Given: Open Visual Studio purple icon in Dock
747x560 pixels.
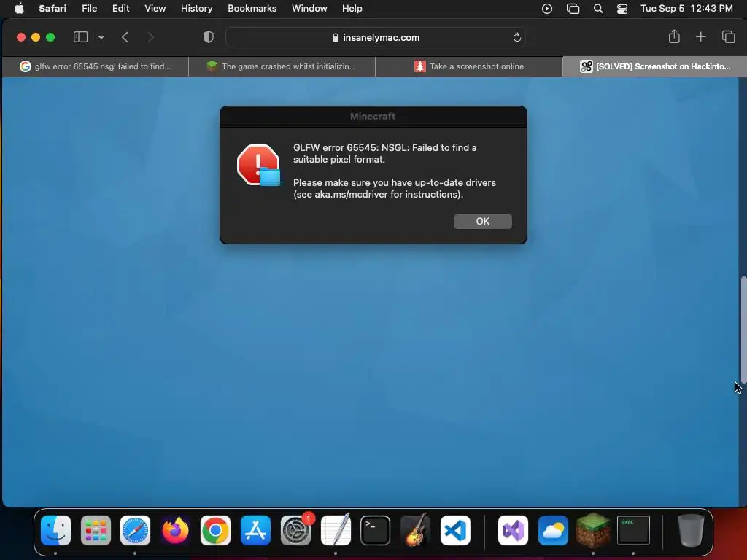Looking at the screenshot, I should click(x=513, y=530).
